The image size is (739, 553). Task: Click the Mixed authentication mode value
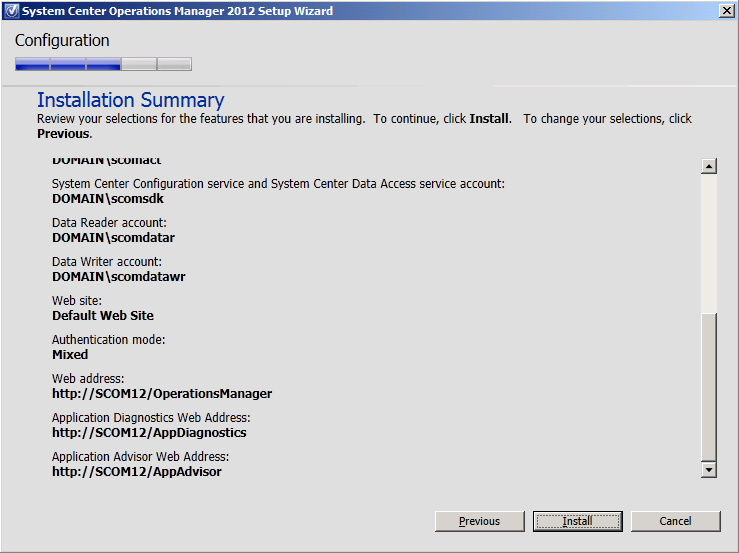70,355
